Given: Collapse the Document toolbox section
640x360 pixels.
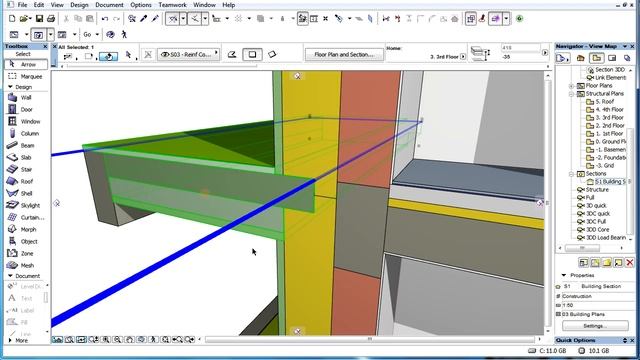Looking at the screenshot, I should point(10,276).
